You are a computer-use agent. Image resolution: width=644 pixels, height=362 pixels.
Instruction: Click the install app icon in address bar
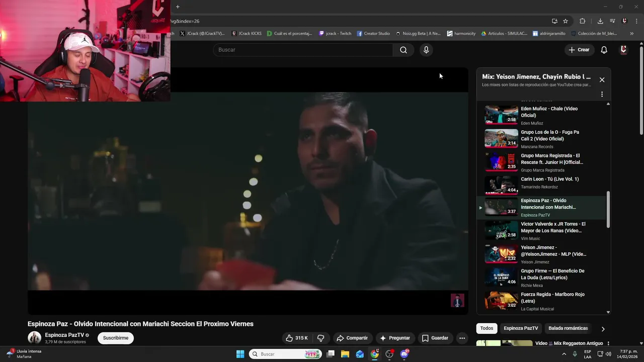pyautogui.click(x=554, y=21)
